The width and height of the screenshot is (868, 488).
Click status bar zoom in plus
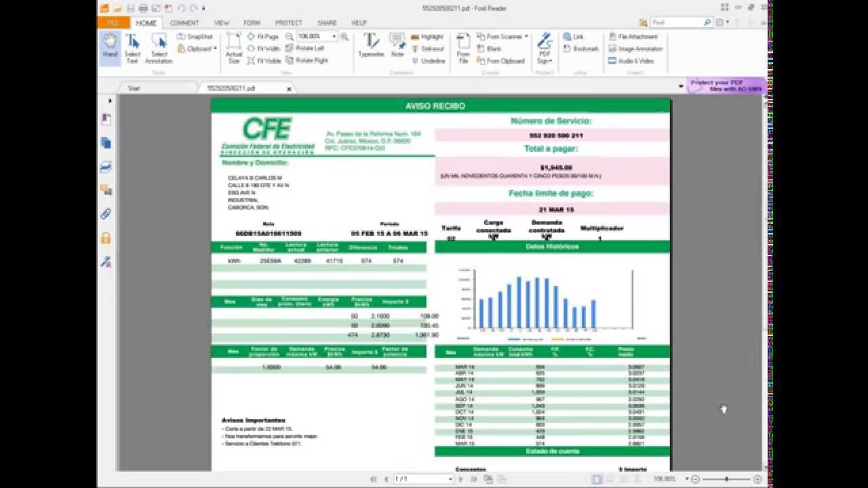pos(757,479)
